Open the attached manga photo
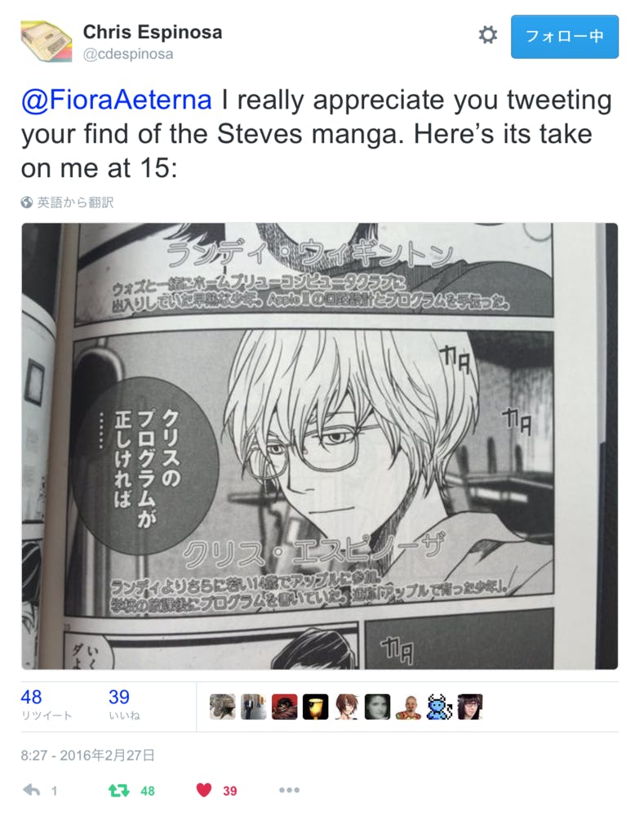644x820 pixels. click(x=319, y=446)
